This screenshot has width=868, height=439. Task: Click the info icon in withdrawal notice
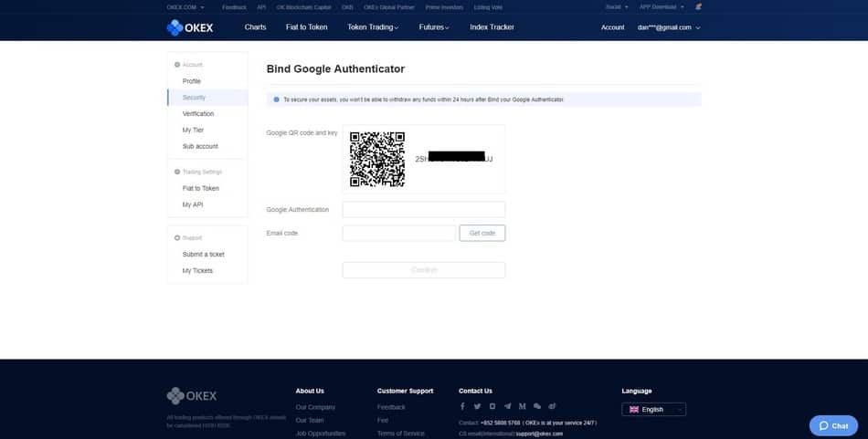(x=276, y=99)
